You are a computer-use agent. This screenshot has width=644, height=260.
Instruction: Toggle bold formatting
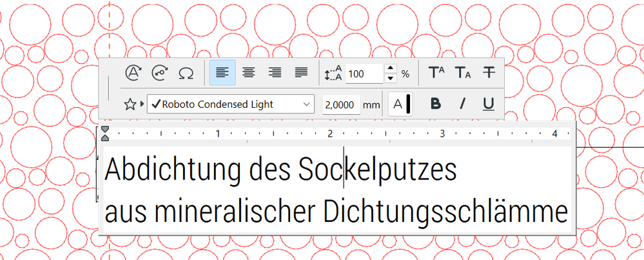tap(436, 105)
